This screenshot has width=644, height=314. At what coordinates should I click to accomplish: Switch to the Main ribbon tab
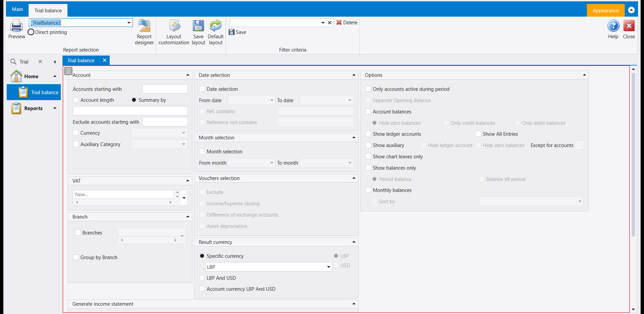tap(17, 9)
